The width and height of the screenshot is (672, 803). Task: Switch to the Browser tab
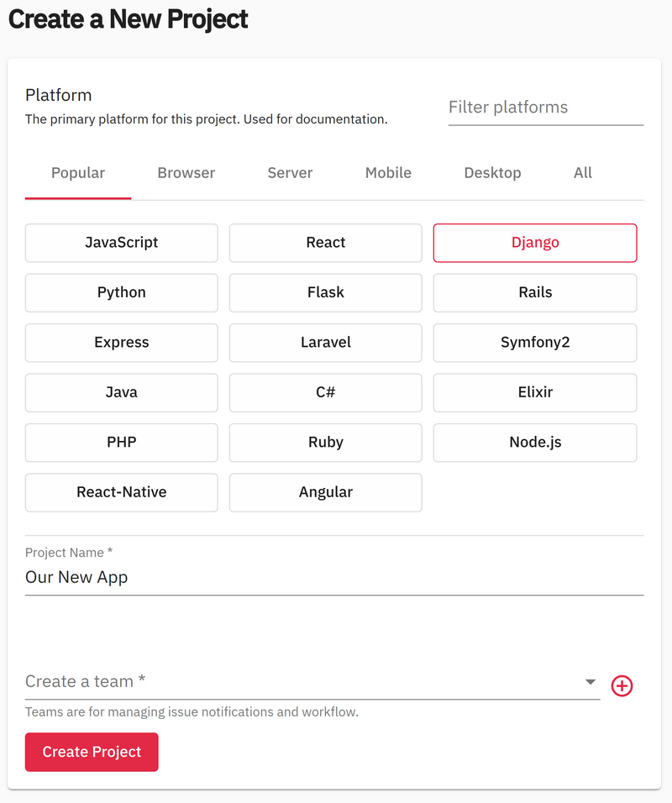tap(186, 173)
